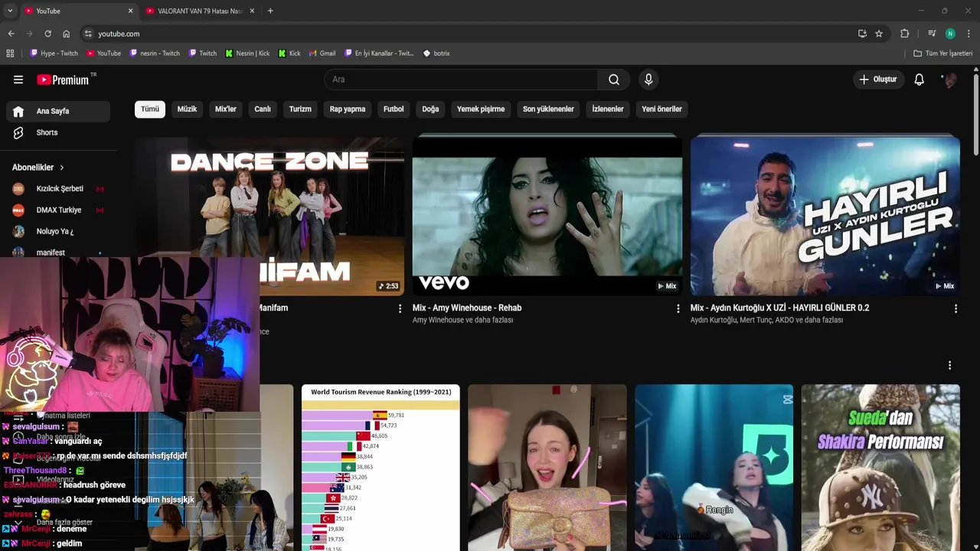Go back in browser history
The width and height of the screenshot is (980, 551).
(x=11, y=34)
